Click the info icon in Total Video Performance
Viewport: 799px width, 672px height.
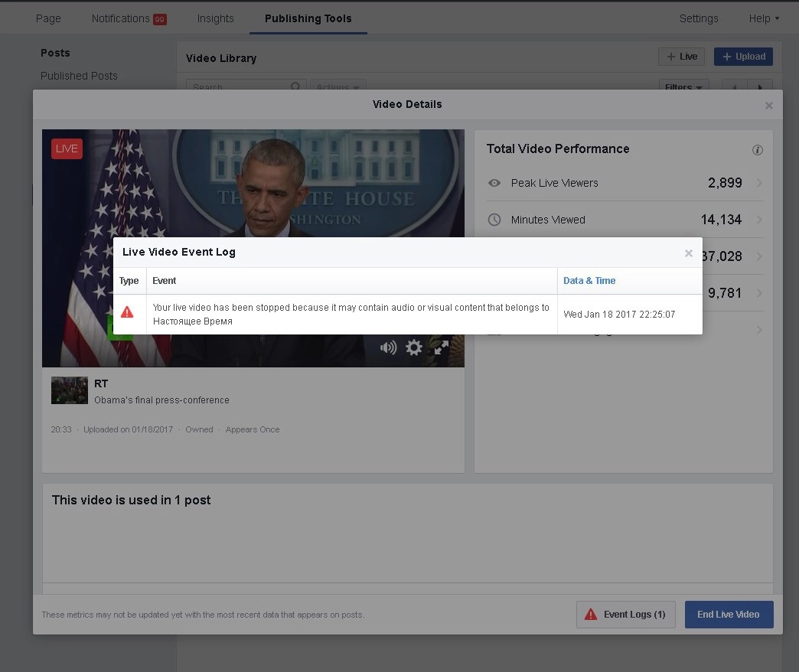758,150
